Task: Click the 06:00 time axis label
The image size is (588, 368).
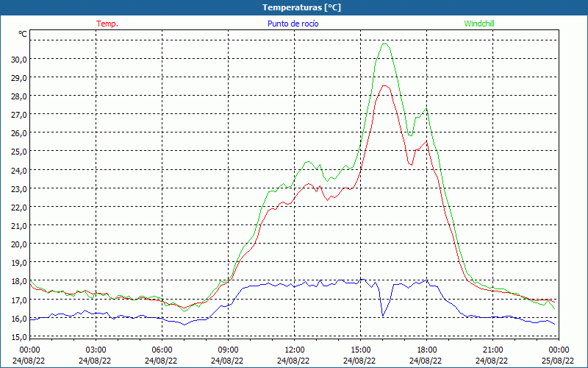Action: pos(162,350)
